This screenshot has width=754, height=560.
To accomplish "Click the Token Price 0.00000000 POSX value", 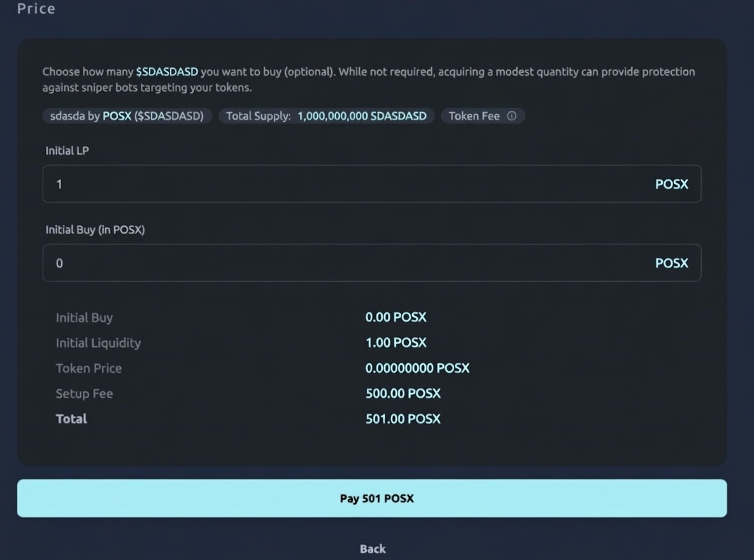I will [417, 368].
